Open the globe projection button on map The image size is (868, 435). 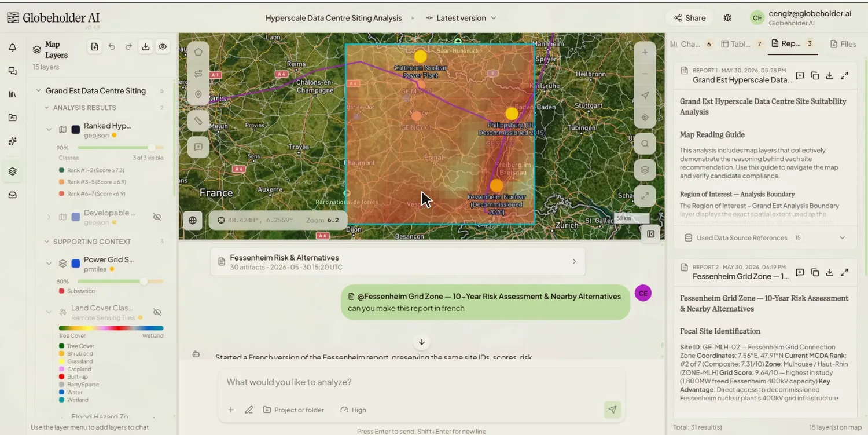click(x=193, y=220)
